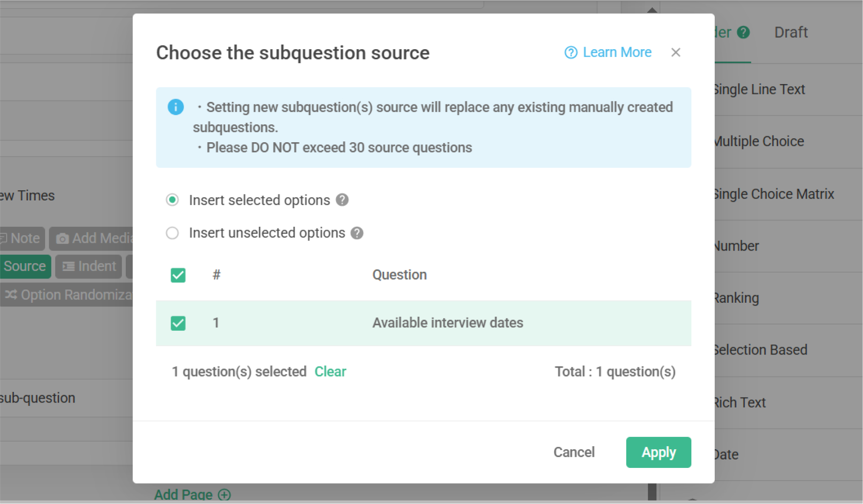Click the plus icon next to Add Page
Image resolution: width=863 pixels, height=504 pixels.
(x=224, y=494)
